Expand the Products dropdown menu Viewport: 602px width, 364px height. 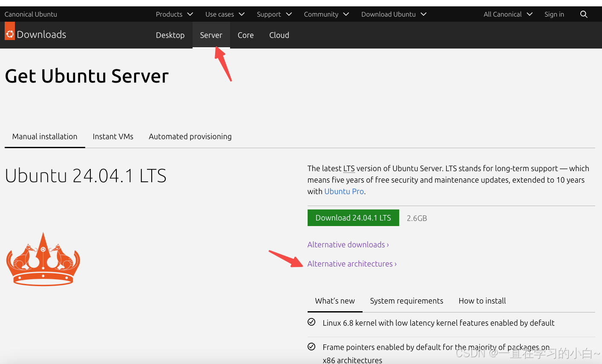(174, 14)
